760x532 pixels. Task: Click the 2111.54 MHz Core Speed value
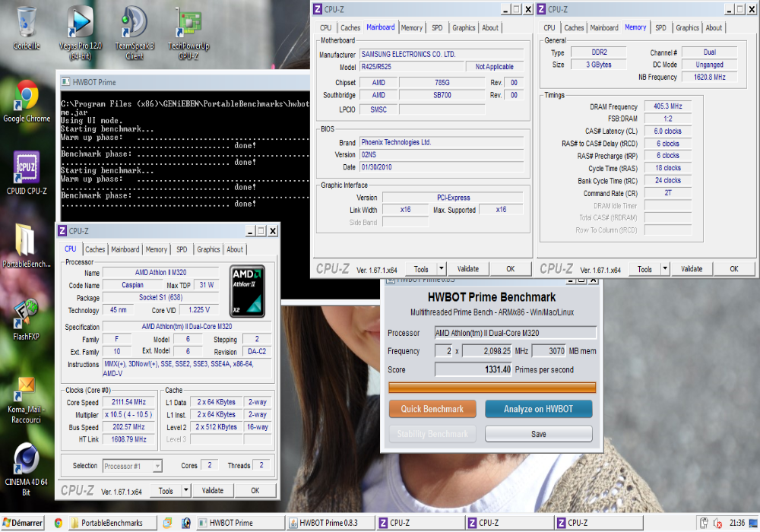pyautogui.click(x=129, y=402)
